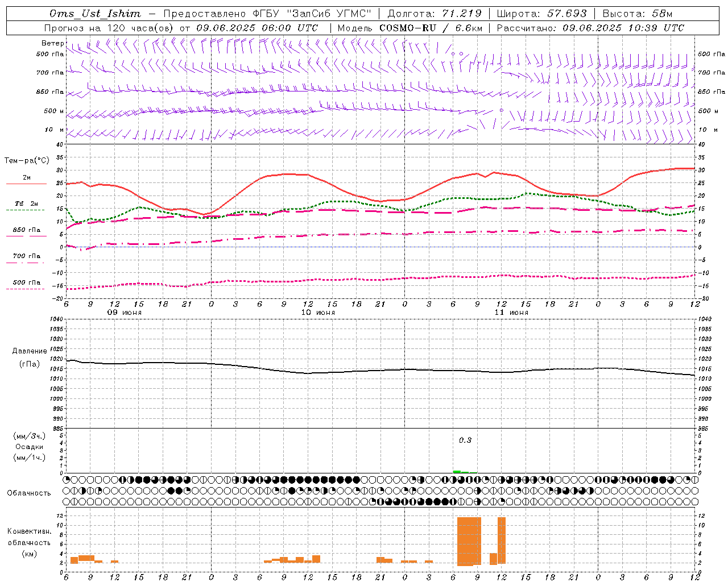Click the station name Oms_Ust_Ishim in header
The width and height of the screenshot is (728, 582).
pyautogui.click(x=95, y=14)
